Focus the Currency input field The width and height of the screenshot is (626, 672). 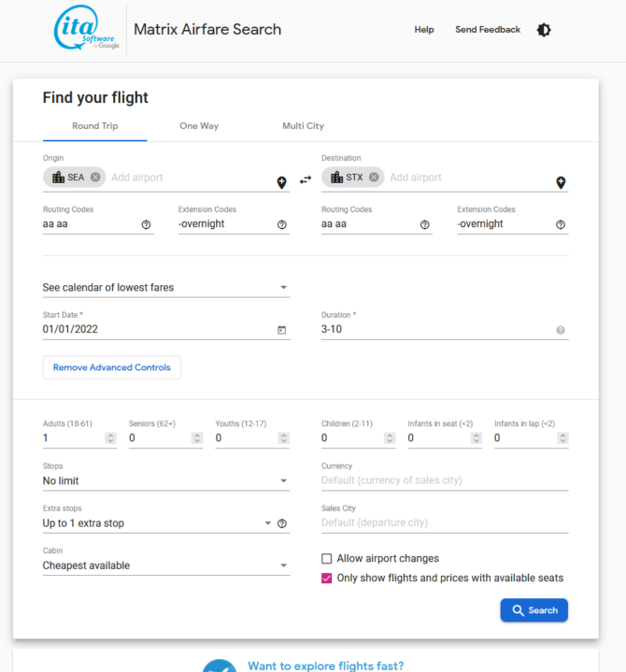coord(445,480)
